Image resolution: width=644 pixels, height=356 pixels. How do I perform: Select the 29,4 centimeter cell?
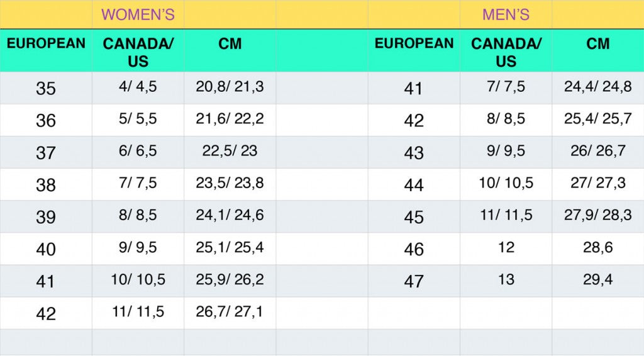[597, 280]
